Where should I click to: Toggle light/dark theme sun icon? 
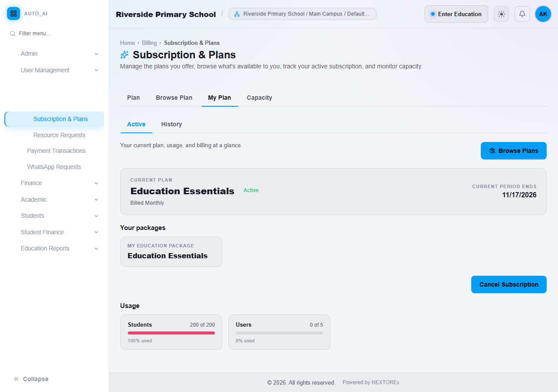tap(501, 14)
